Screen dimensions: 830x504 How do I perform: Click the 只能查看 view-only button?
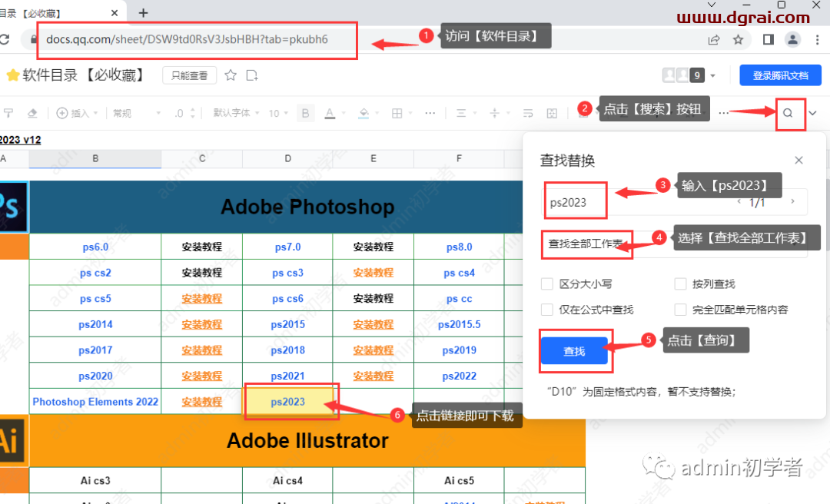pyautogui.click(x=189, y=76)
